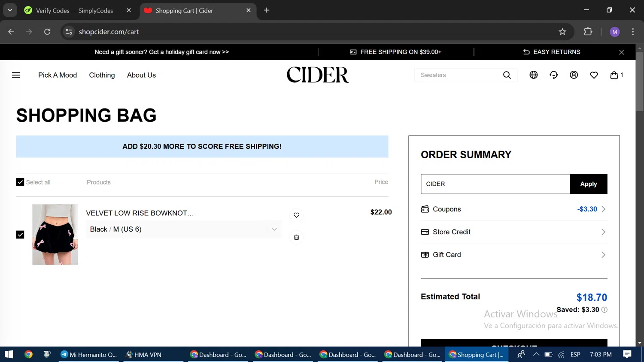View site information icon in address bar
This screenshot has width=644, height=362.
[x=69, y=32]
